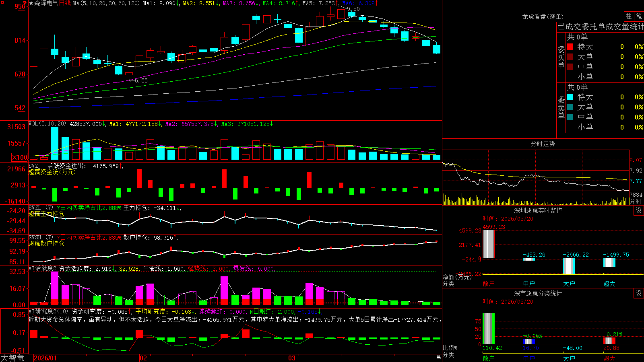The width and height of the screenshot is (644, 362).
Task: Click the 分时 label beside intraday volume
Action: coord(636,202)
